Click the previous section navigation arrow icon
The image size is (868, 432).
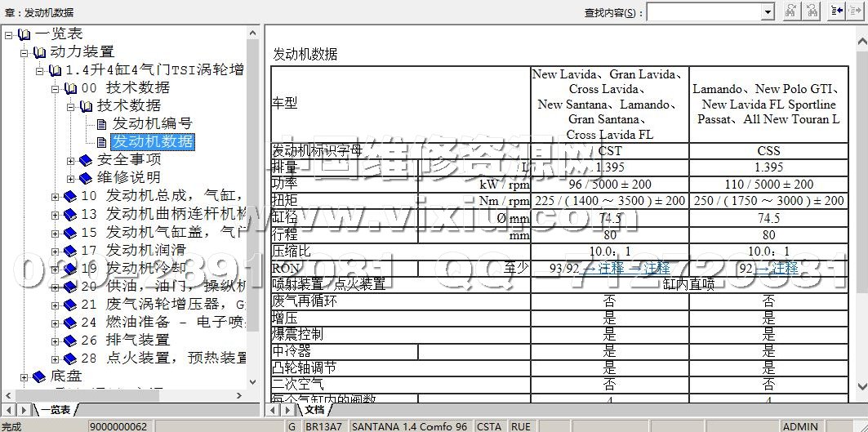[837, 11]
